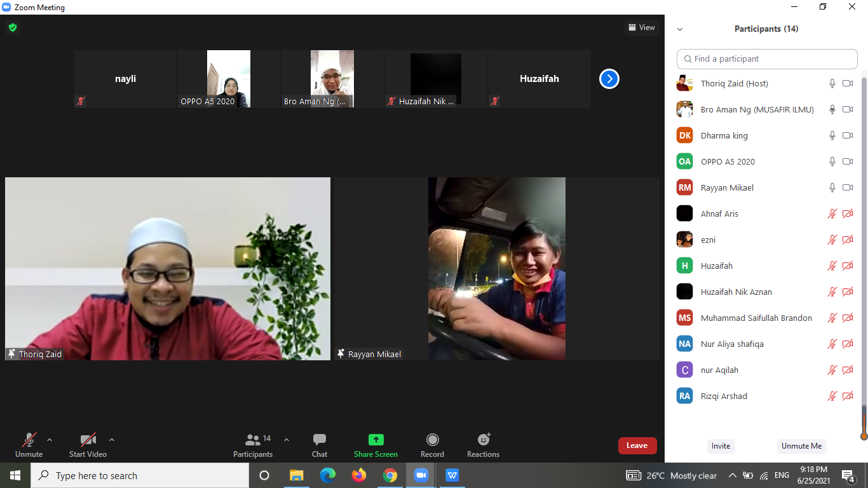The width and height of the screenshot is (868, 488).
Task: Click the Share Screen icon
Action: point(376,440)
